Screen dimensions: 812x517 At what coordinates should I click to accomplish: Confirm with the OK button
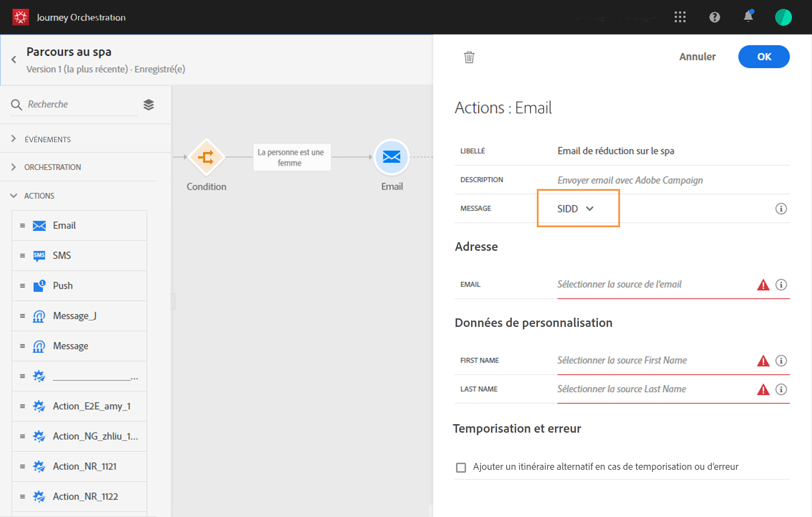[764, 57]
